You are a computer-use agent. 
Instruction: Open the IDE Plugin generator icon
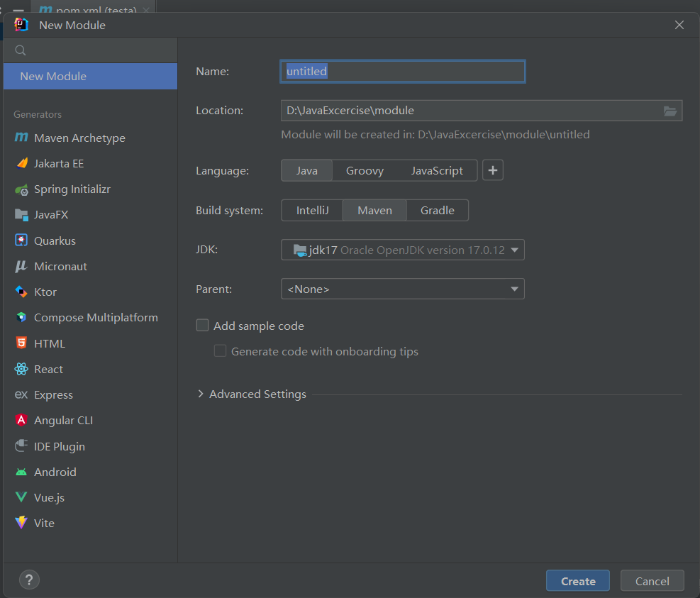click(x=21, y=445)
